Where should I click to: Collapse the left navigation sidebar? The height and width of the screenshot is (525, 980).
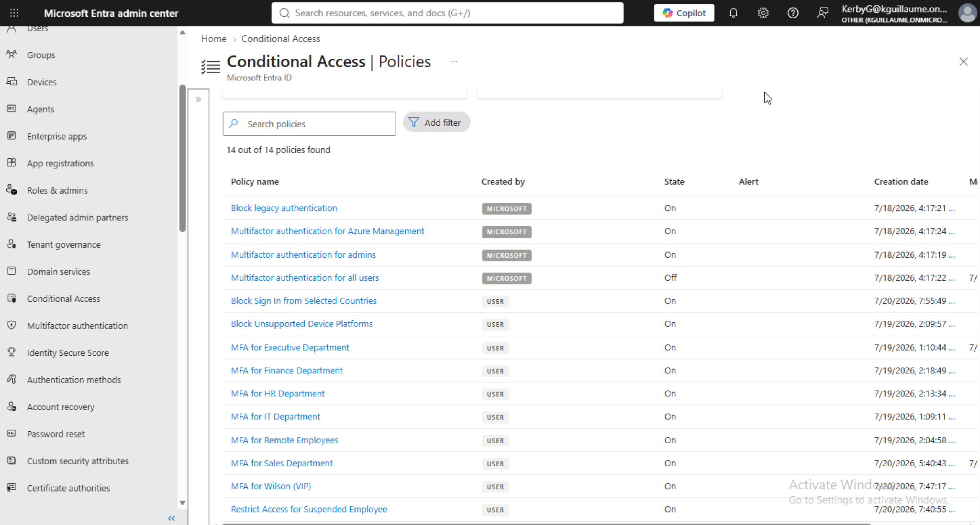171,518
